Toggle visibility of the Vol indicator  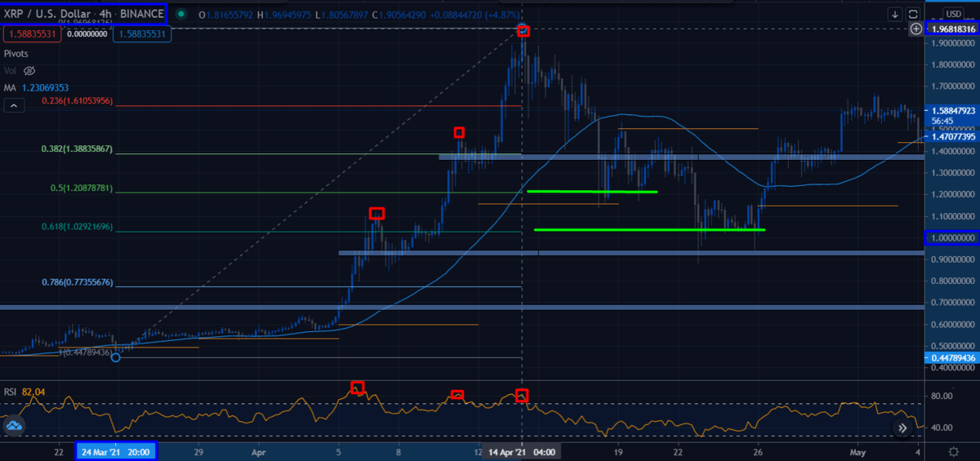coord(30,71)
